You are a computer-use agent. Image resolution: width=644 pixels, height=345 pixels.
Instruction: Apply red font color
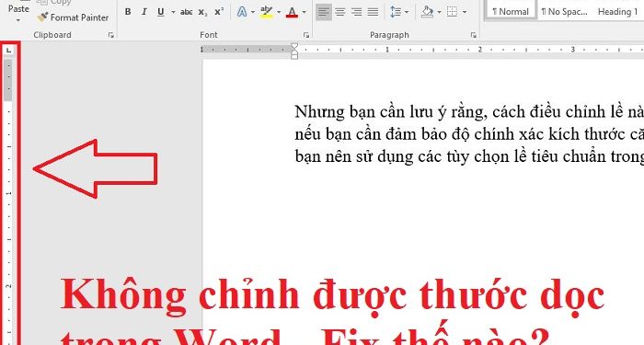292,12
